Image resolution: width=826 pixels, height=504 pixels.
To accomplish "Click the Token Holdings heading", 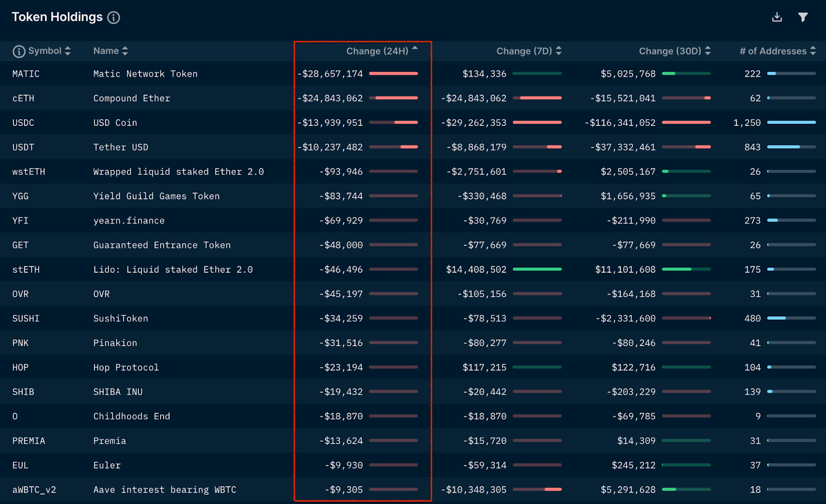I will [57, 17].
